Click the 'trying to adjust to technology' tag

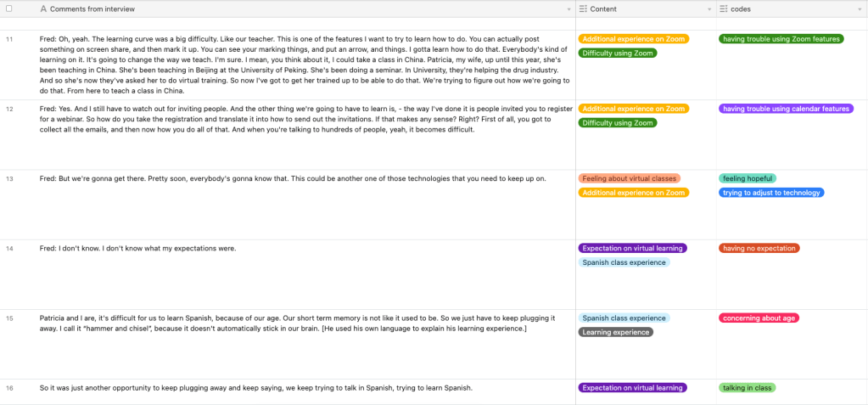point(771,193)
